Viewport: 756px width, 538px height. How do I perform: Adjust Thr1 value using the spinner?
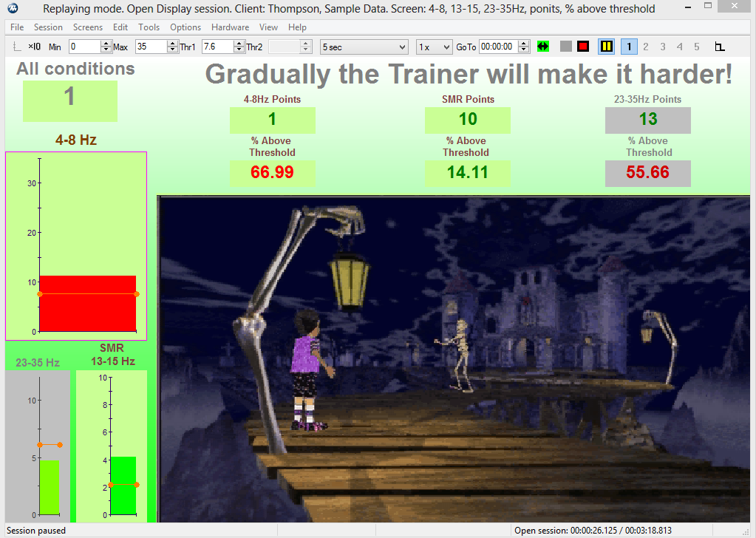point(239,47)
